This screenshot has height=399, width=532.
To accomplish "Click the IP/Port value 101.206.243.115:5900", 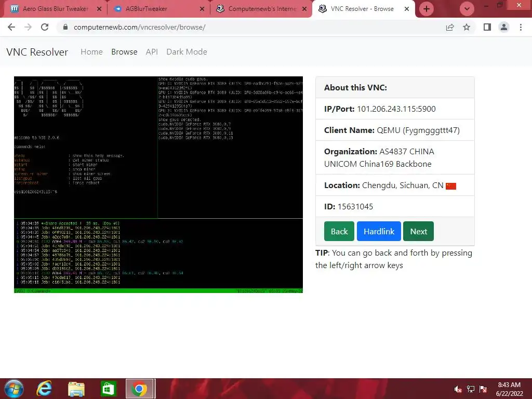I will (x=396, y=109).
